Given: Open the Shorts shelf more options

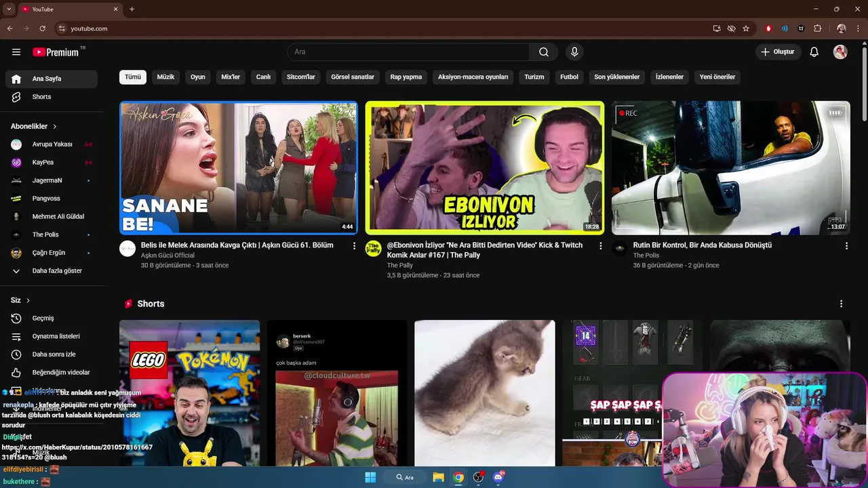Looking at the screenshot, I should click(841, 304).
